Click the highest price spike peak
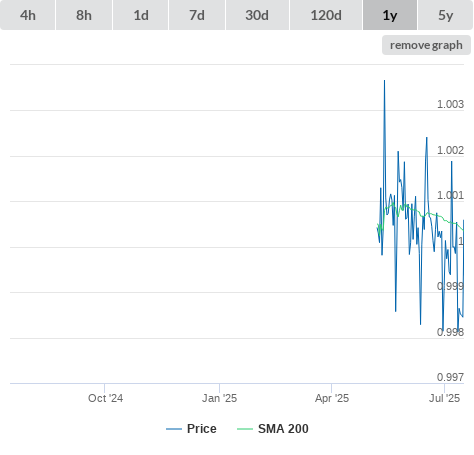This screenshot has height=455, width=474. coord(384,81)
